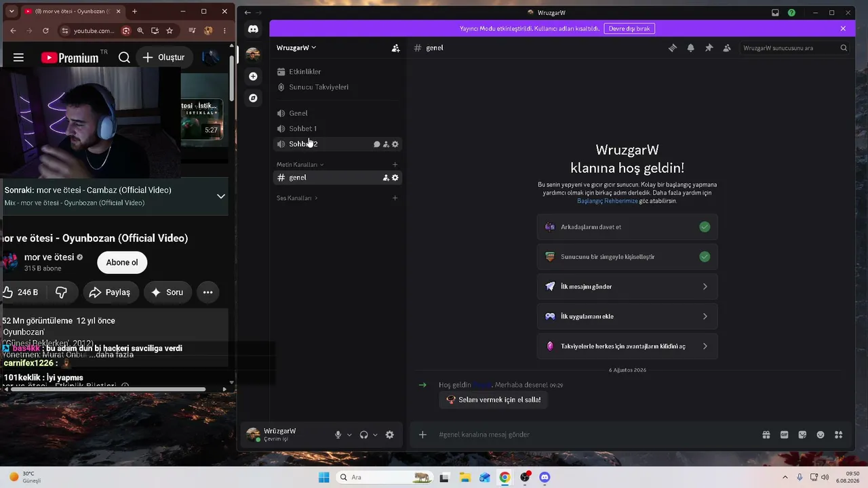Open the YouTube hamburger guide menu
The width and height of the screenshot is (868, 488).
[18, 58]
